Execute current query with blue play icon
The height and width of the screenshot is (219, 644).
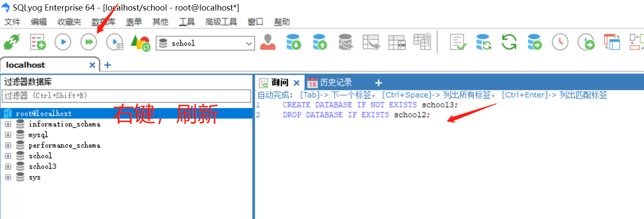[x=63, y=42]
